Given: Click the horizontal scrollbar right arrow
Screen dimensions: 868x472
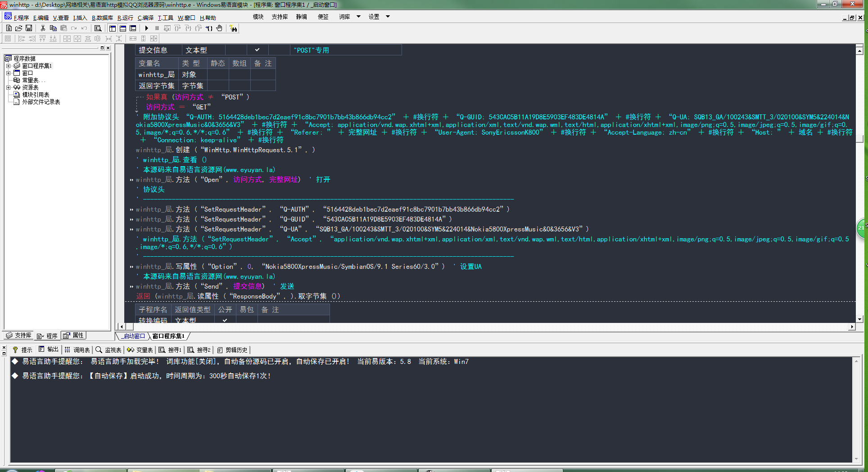Looking at the screenshot, I should pyautogui.click(x=852, y=327).
